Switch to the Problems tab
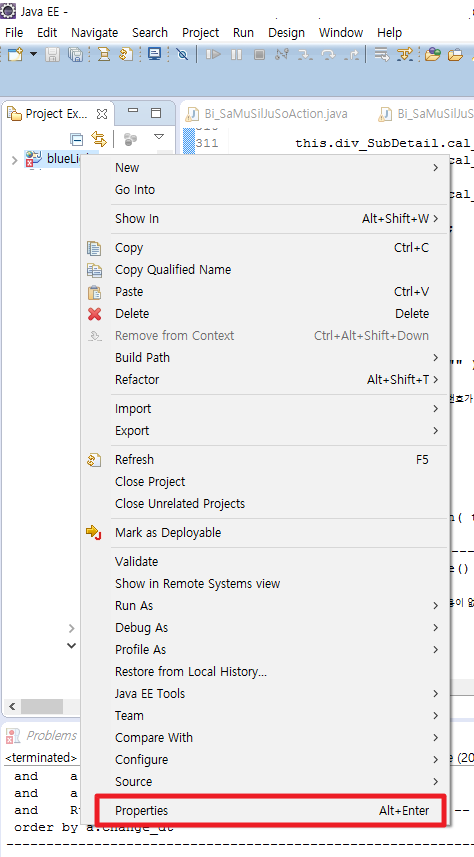474x857 pixels. coord(43,736)
